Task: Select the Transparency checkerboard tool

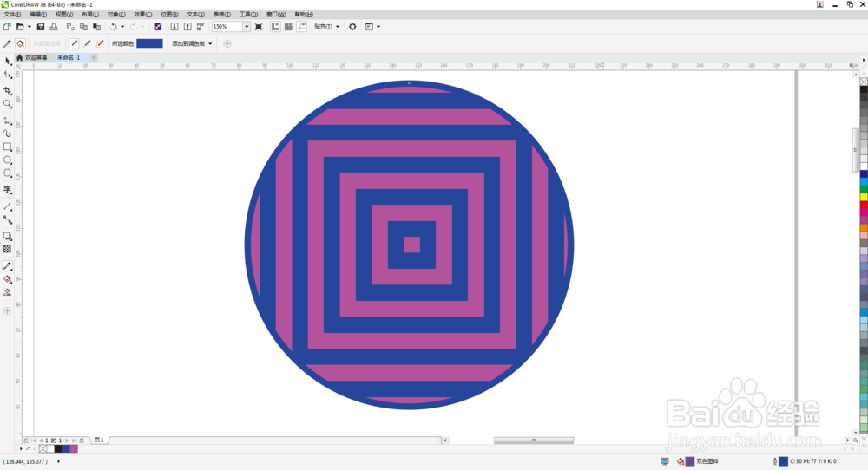Action: coord(7,250)
